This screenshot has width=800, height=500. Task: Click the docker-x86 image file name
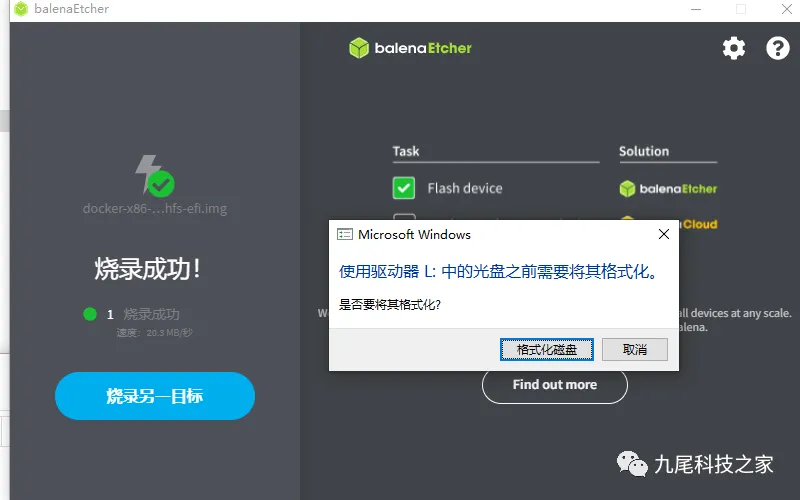tap(155, 209)
